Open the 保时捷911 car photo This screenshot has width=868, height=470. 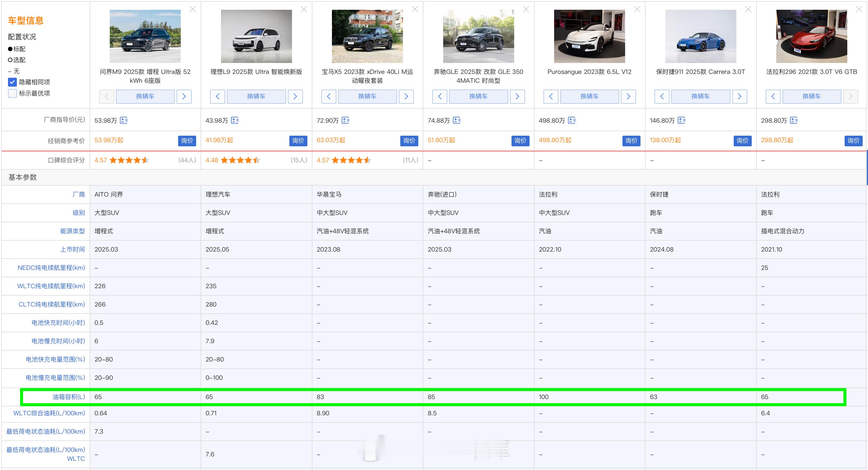[x=701, y=36]
